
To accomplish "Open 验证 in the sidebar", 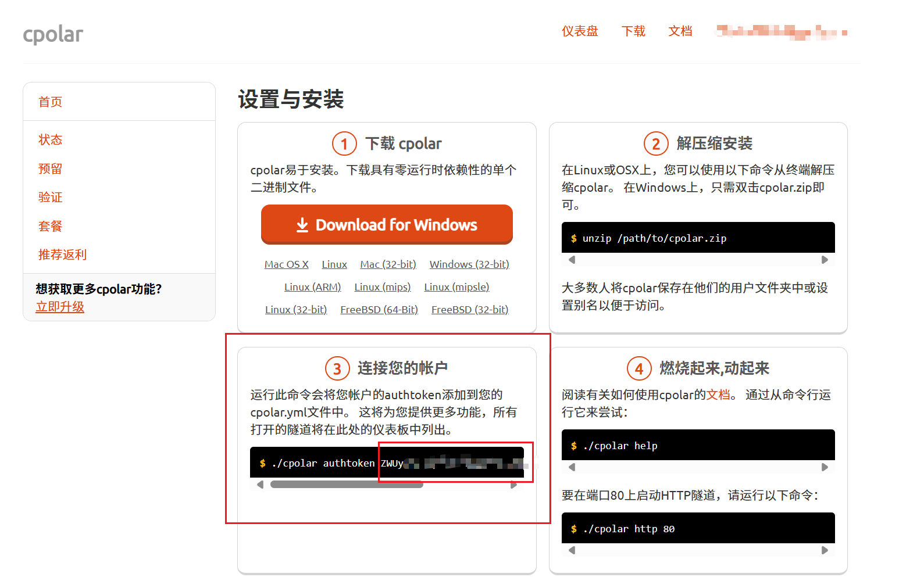I will (50, 198).
